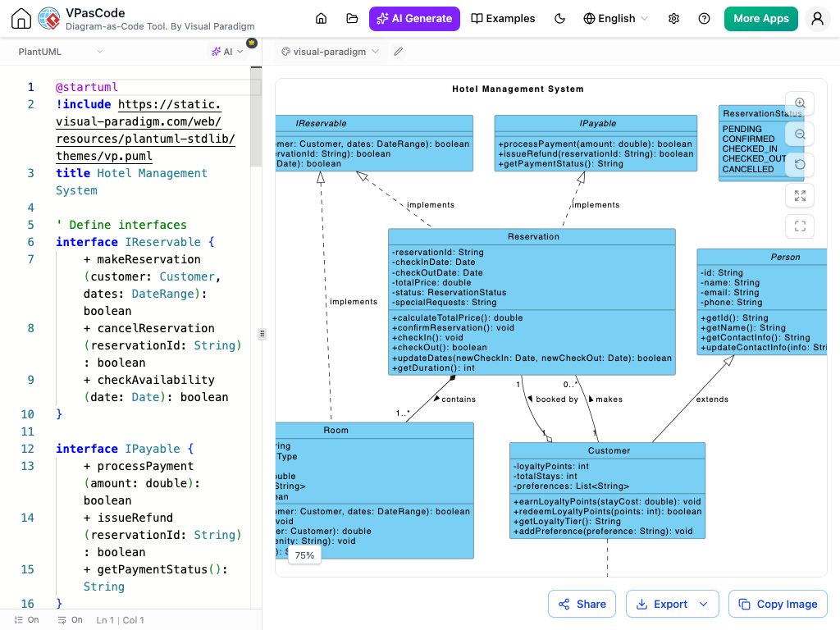840x630 pixels.
Task: Click '+getLoyaltyTier(): String' in Customer
Action: (567, 521)
